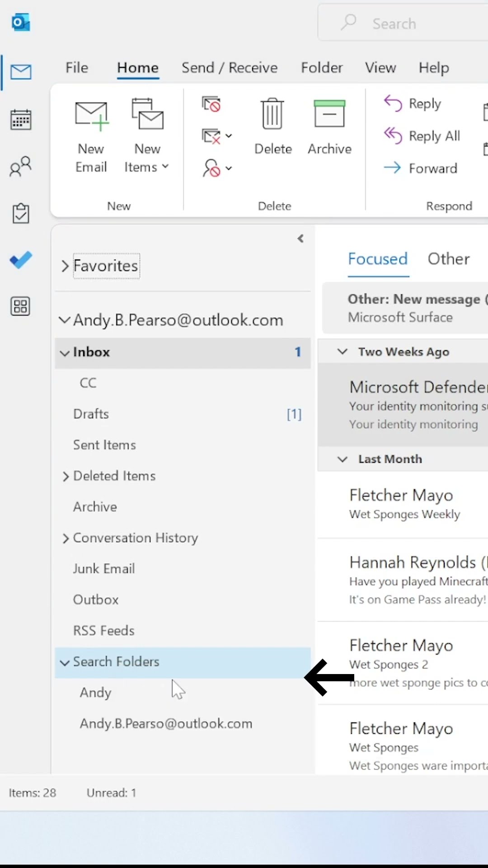Open the Help ribbon tab
This screenshot has height=868, width=488.
tap(434, 68)
